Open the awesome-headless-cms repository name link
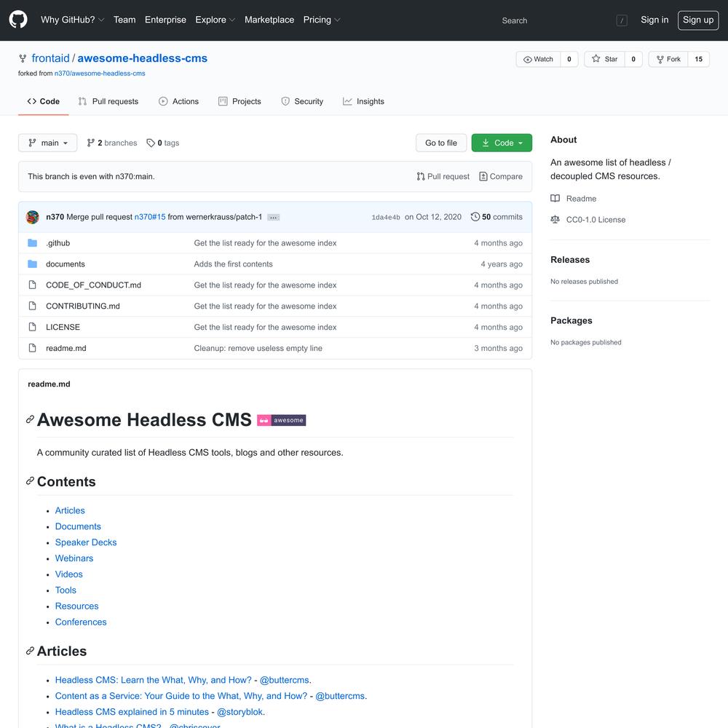Image resolution: width=728 pixels, height=728 pixels. (143, 58)
